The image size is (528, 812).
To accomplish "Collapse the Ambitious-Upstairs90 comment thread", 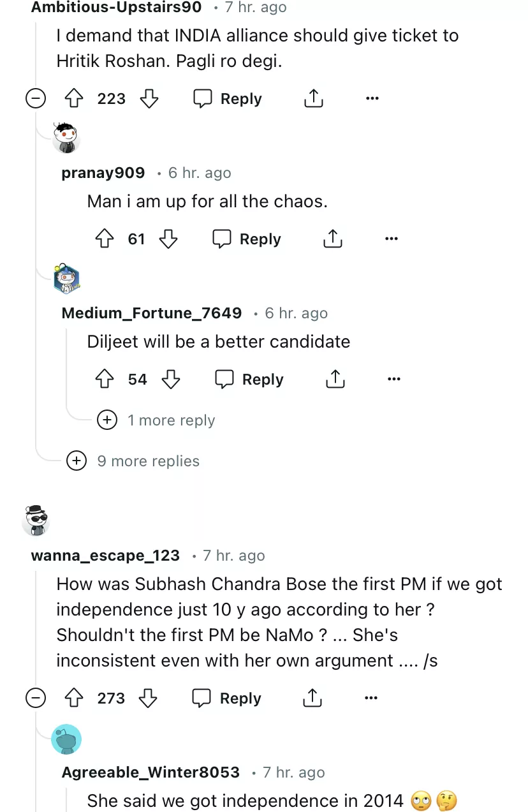I will [36, 99].
